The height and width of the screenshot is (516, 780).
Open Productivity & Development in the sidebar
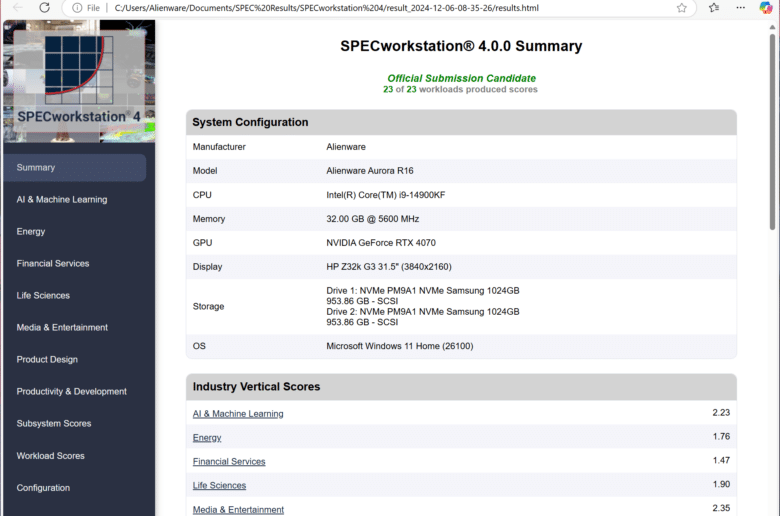pos(72,392)
